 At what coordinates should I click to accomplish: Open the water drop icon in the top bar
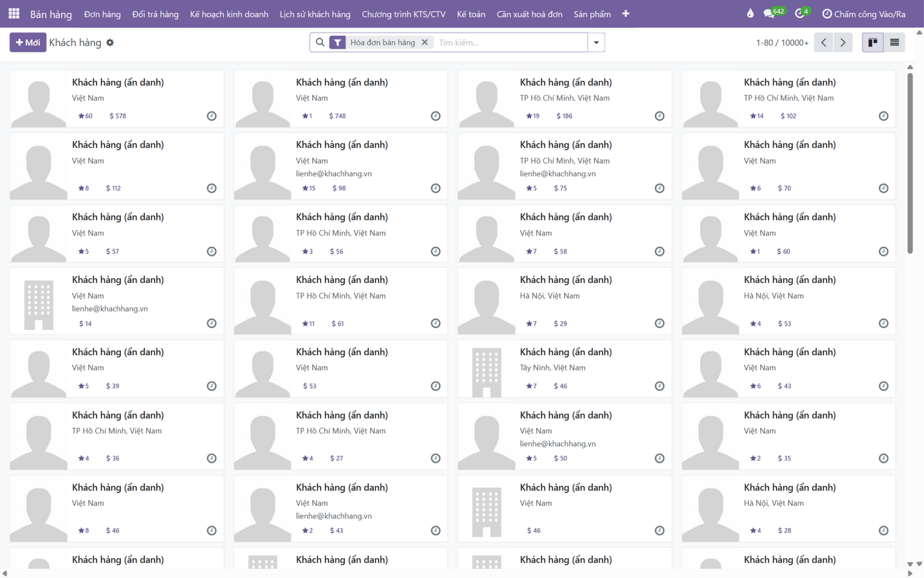click(x=750, y=13)
